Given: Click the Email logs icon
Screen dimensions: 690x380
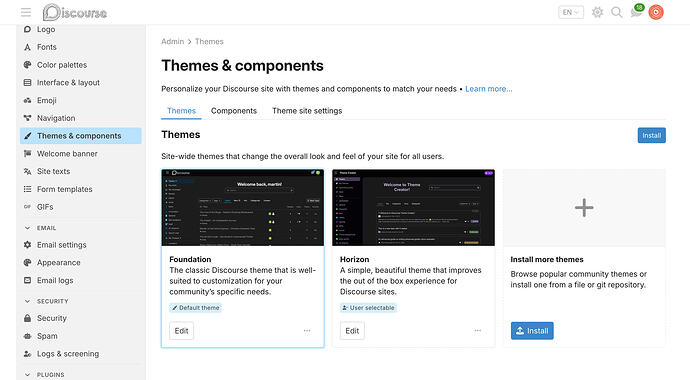Looking at the screenshot, I should [27, 280].
